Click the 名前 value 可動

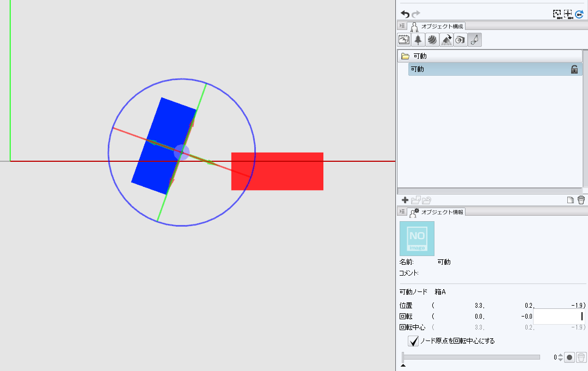[444, 262]
